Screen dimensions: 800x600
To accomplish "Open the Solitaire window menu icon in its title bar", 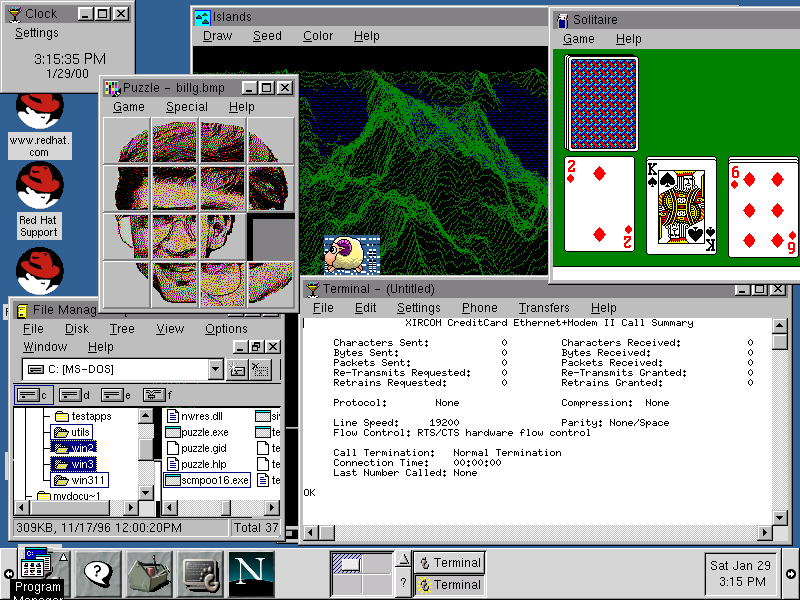I will pos(562,20).
